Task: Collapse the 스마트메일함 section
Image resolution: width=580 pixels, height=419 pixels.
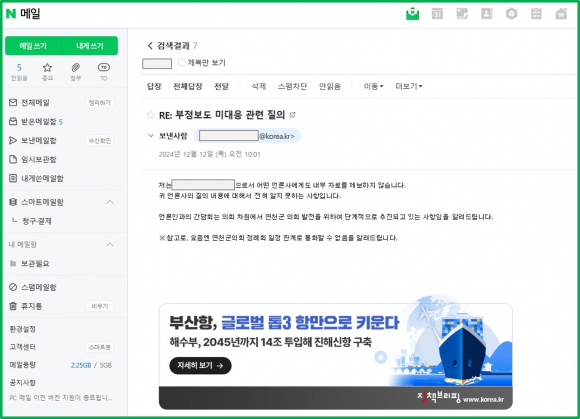Action: click(110, 202)
